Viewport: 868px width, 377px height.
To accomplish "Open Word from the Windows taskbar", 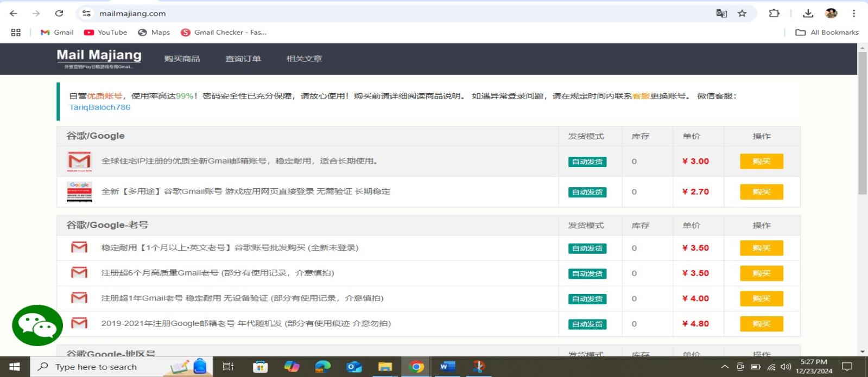I will (x=447, y=367).
